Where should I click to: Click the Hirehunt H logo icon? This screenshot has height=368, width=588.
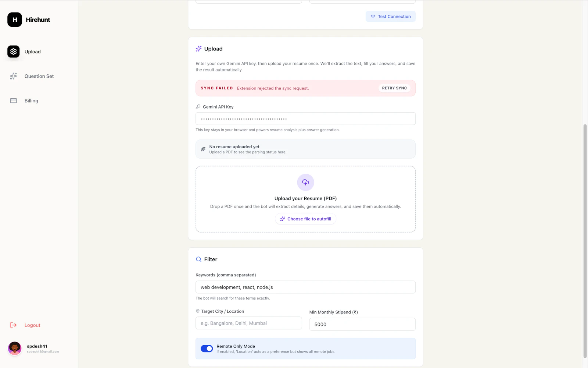[x=15, y=20]
